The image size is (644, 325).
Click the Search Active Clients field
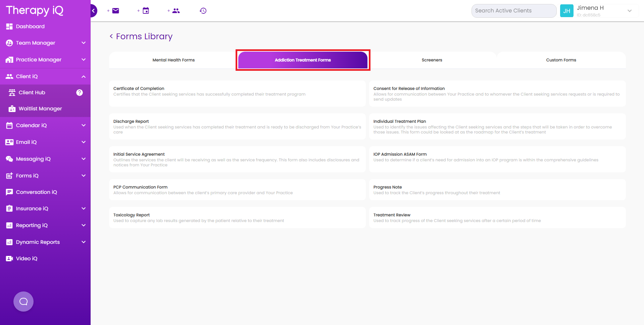[x=514, y=11]
